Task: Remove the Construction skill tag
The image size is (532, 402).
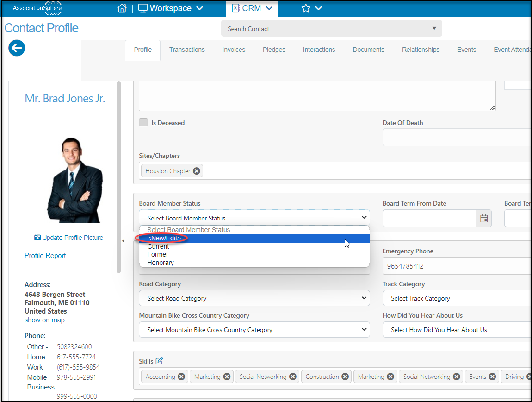Action: tap(345, 377)
